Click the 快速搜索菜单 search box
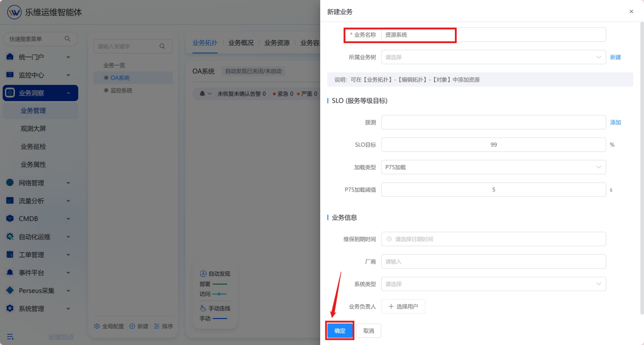This screenshot has width=644, height=345. click(x=41, y=39)
